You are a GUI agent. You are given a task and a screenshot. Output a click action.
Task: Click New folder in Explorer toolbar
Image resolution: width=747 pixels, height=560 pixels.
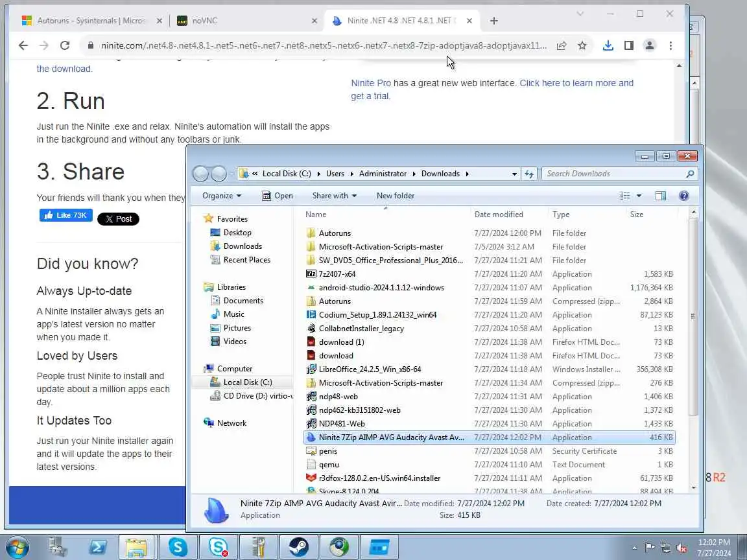click(396, 196)
